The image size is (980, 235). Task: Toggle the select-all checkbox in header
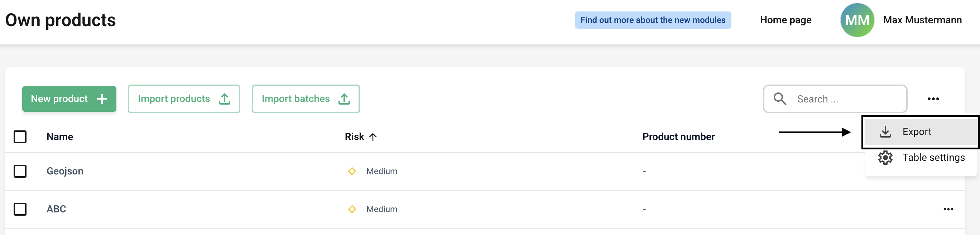click(20, 137)
